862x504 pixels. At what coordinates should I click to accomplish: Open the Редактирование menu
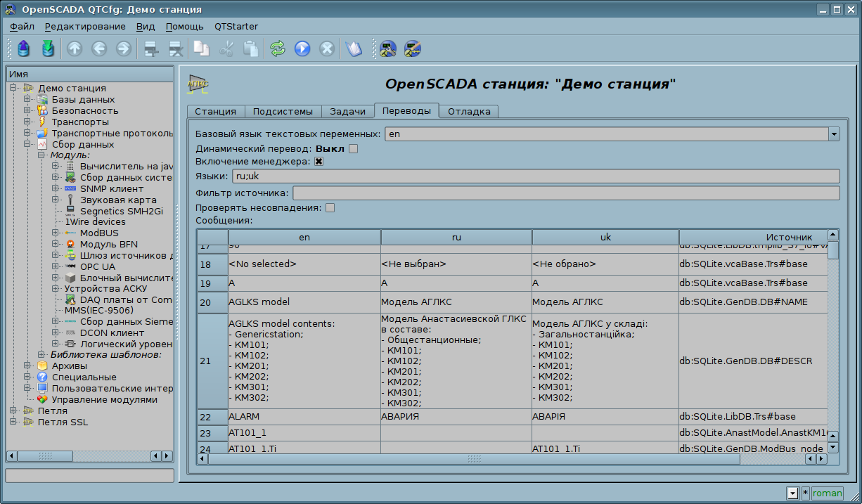point(85,27)
